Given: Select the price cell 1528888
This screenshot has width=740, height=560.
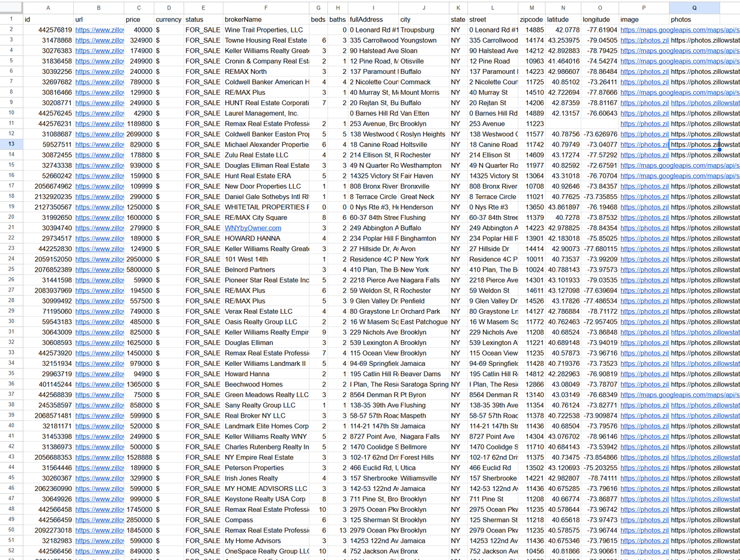Looking at the screenshot, I should pos(139,457).
